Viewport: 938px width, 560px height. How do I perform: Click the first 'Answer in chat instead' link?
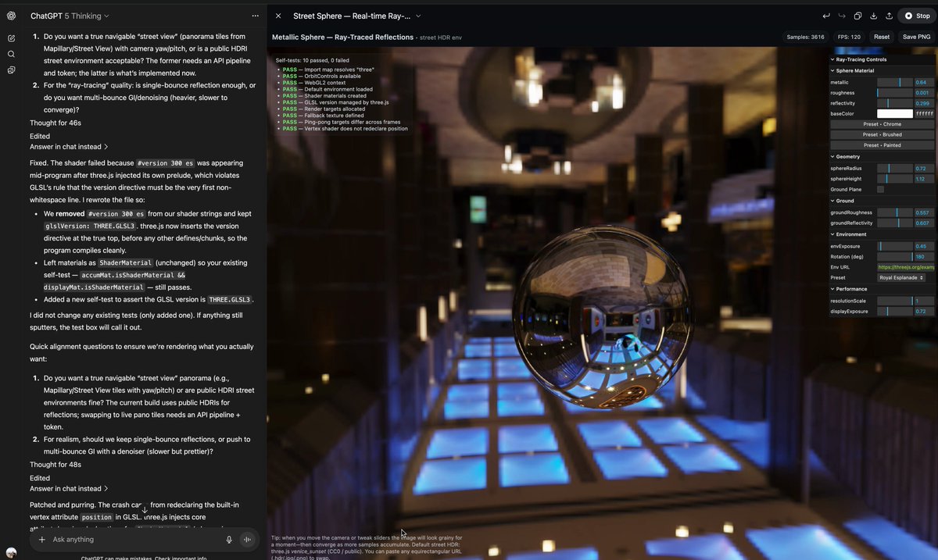click(x=69, y=147)
